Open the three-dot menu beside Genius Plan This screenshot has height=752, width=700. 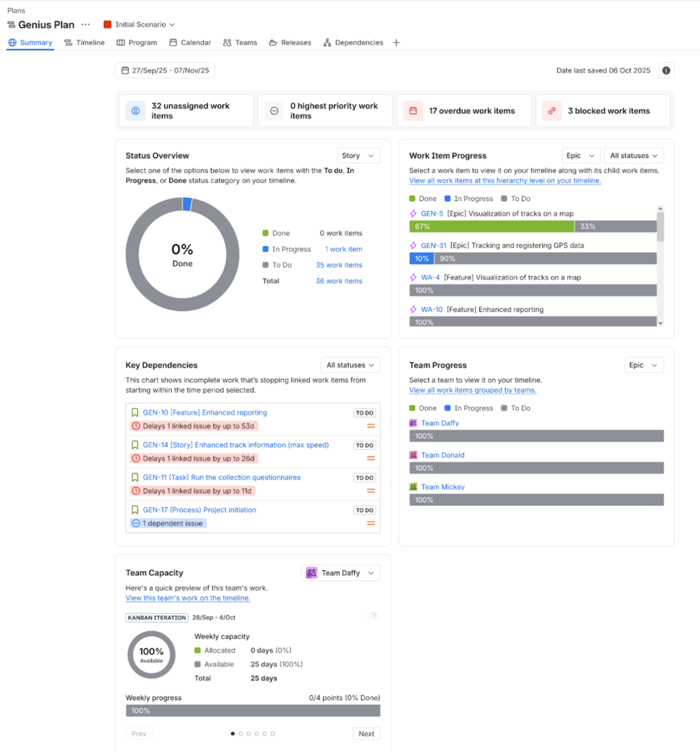tap(85, 24)
